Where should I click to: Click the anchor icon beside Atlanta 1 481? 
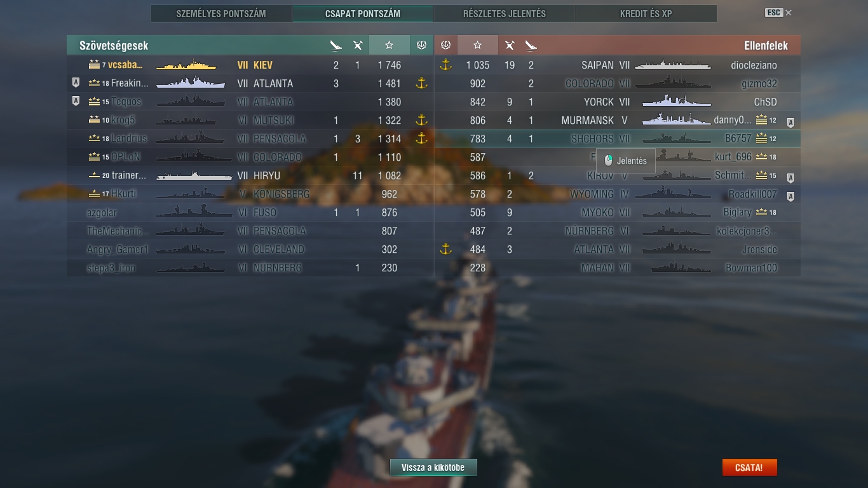[421, 83]
